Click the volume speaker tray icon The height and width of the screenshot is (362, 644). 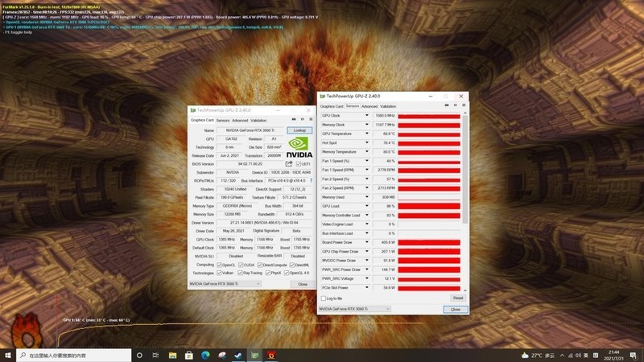point(578,356)
